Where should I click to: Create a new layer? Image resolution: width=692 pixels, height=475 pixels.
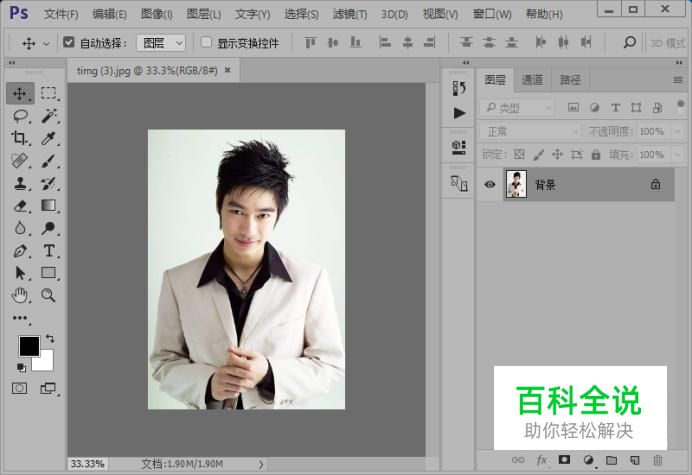click(635, 460)
